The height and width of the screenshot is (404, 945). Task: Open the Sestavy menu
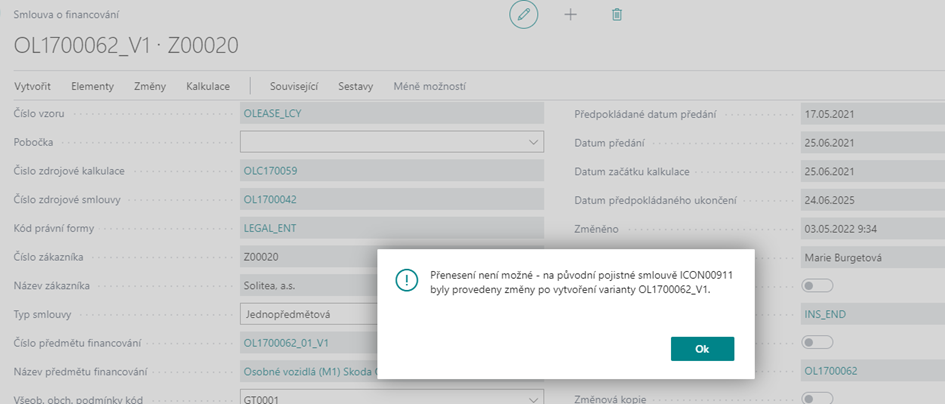tap(355, 86)
